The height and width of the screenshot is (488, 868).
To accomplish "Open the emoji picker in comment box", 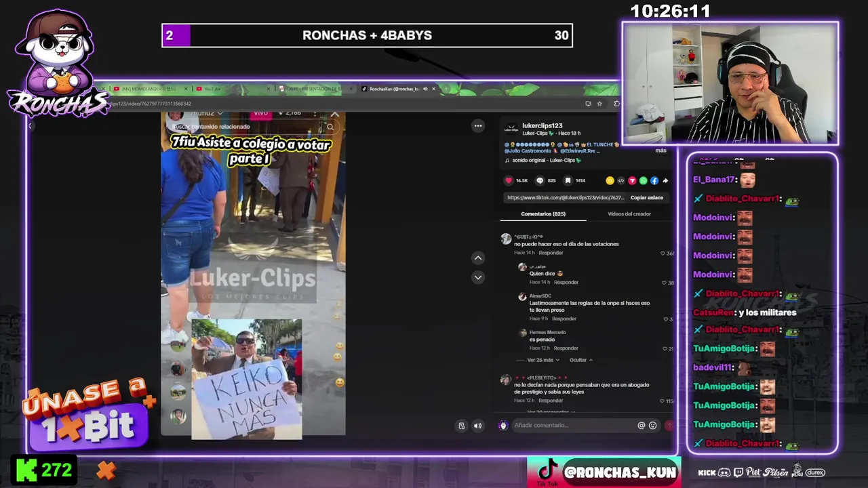I will point(652,426).
